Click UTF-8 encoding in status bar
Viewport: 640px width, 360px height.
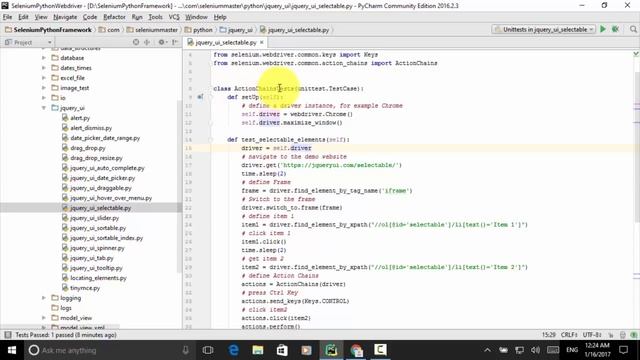click(x=592, y=335)
